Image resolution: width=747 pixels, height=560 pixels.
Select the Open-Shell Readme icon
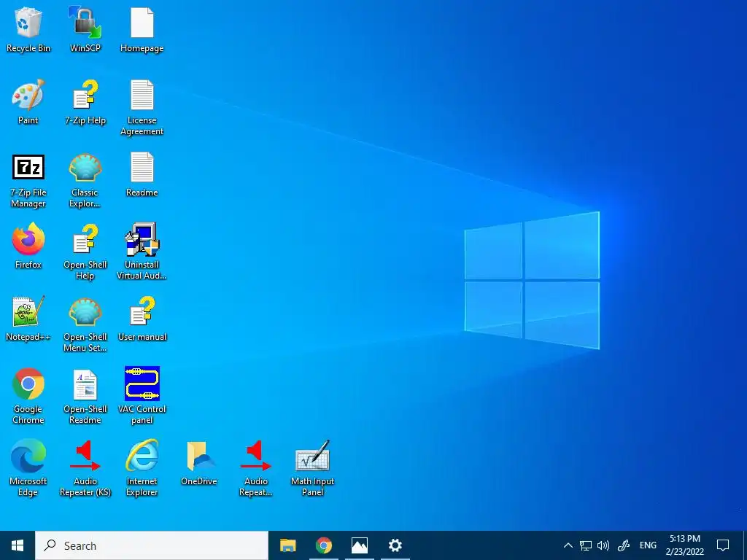click(85, 396)
